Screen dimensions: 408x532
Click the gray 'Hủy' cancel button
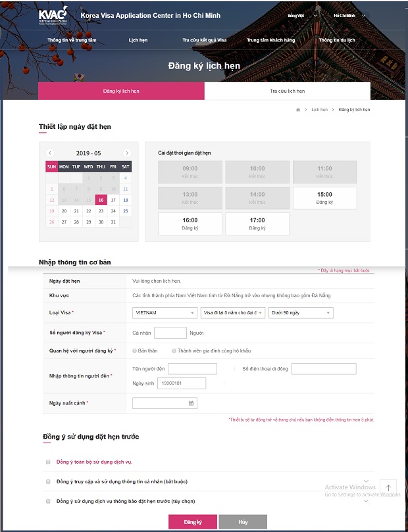pos(243,521)
